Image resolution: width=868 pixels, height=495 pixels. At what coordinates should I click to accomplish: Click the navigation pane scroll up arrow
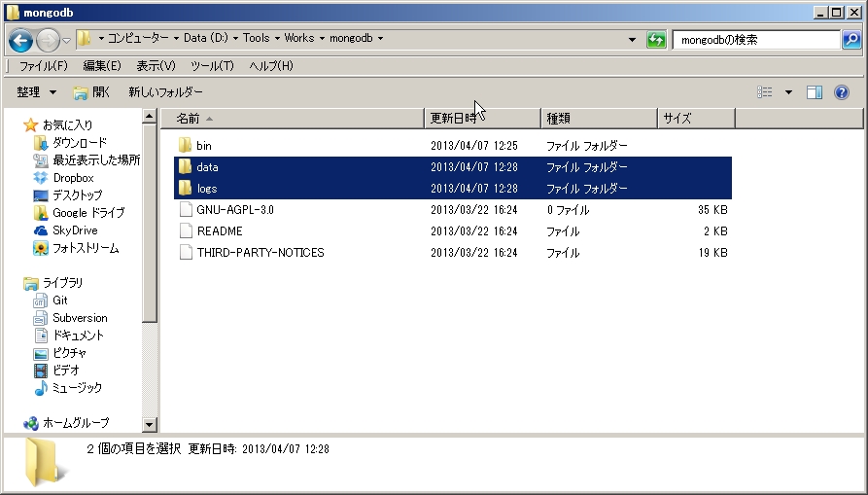click(149, 117)
